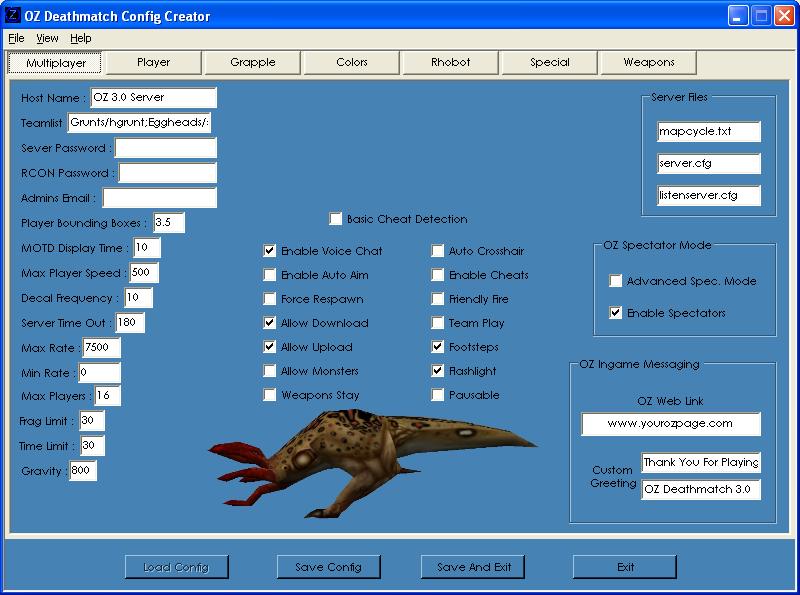800x595 pixels.
Task: Click the server.cfg file field
Action: (x=709, y=164)
